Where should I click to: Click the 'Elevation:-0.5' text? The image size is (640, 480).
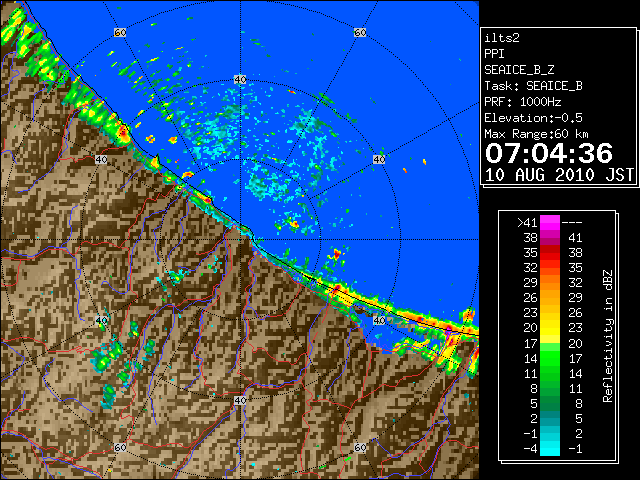533,118
